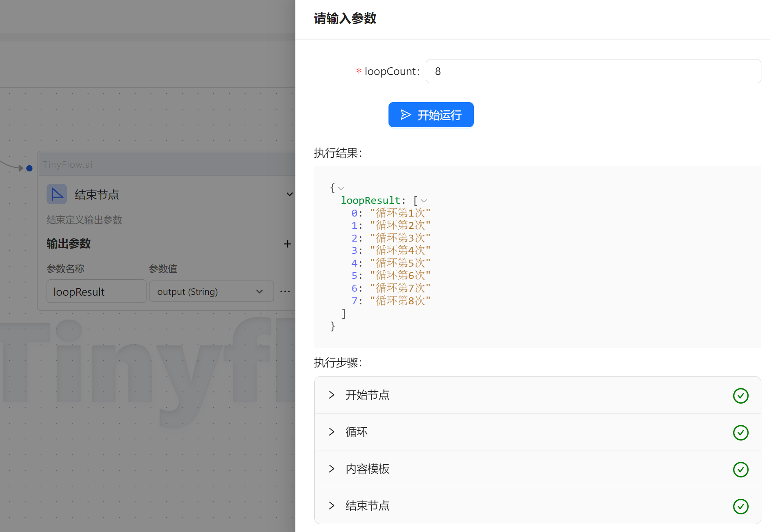This screenshot has width=770, height=532.
Task: Click the blue input connection dot
Action: click(29, 168)
